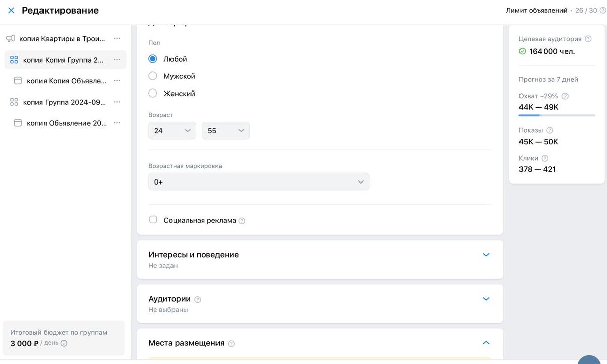This screenshot has height=364, width=607.
Task: Click the megaphone campaign icon in sidebar
Action: click(10, 38)
